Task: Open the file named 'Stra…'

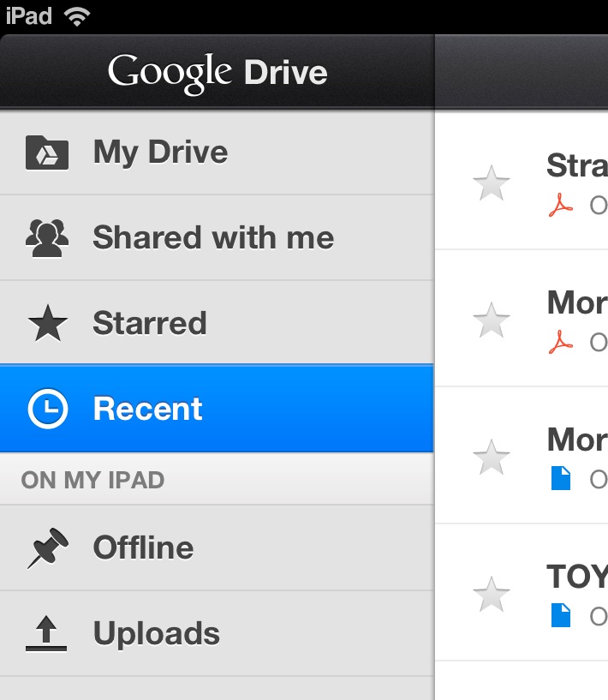Action: coord(577,165)
